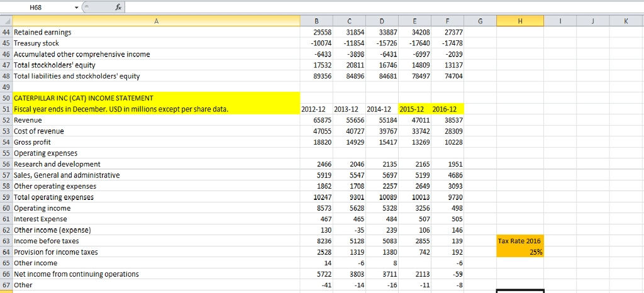Click the 2016 net income value -59
The height and width of the screenshot is (293, 644).
(x=447, y=274)
